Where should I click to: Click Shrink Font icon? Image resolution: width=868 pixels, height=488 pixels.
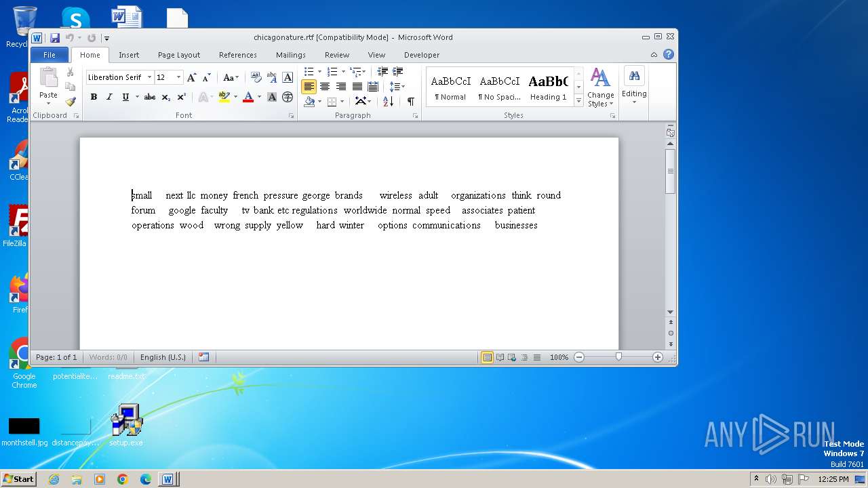point(207,77)
